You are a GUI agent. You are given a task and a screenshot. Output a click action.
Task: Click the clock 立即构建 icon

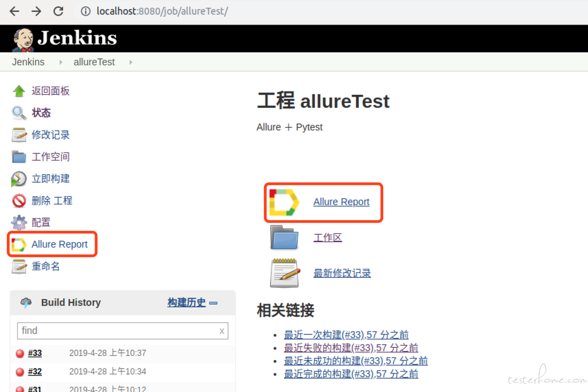tap(19, 179)
